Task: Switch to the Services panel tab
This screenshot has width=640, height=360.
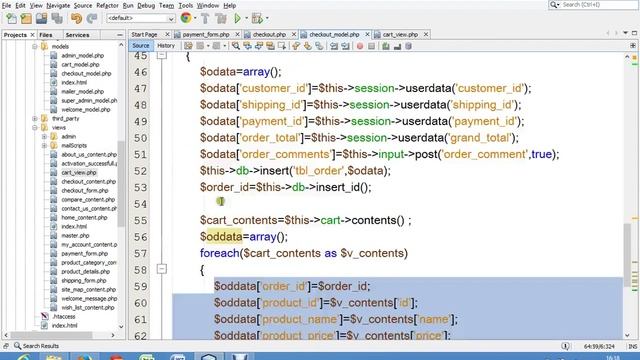Action: pyautogui.click(x=77, y=35)
